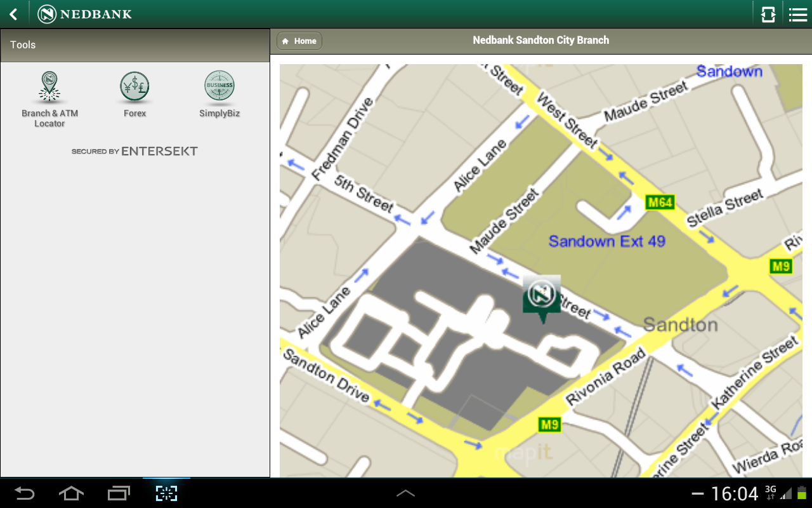Viewport: 812px width, 508px height.
Task: Launch the SimplyBiz tool
Action: (x=219, y=95)
